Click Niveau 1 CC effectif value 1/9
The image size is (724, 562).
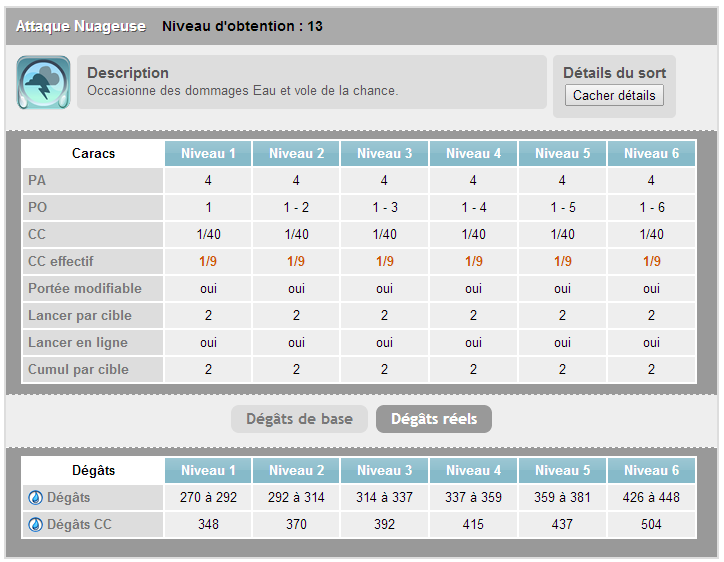pyautogui.click(x=208, y=261)
